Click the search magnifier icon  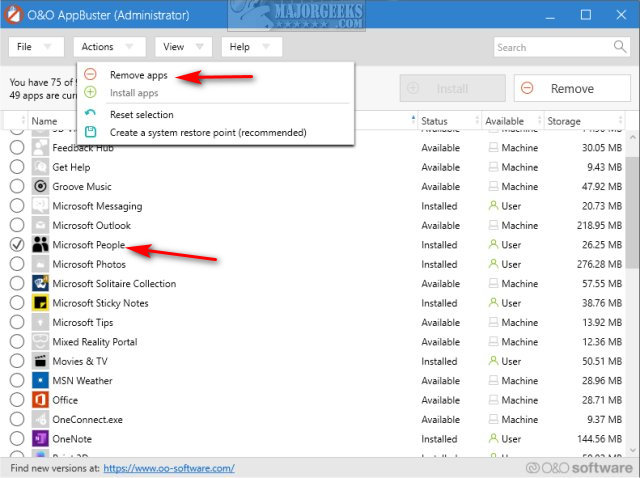[x=620, y=47]
